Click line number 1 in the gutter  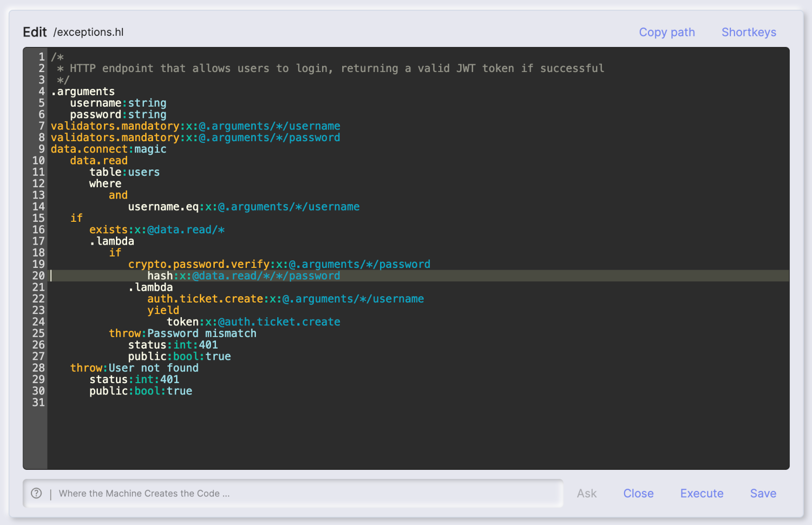point(41,57)
